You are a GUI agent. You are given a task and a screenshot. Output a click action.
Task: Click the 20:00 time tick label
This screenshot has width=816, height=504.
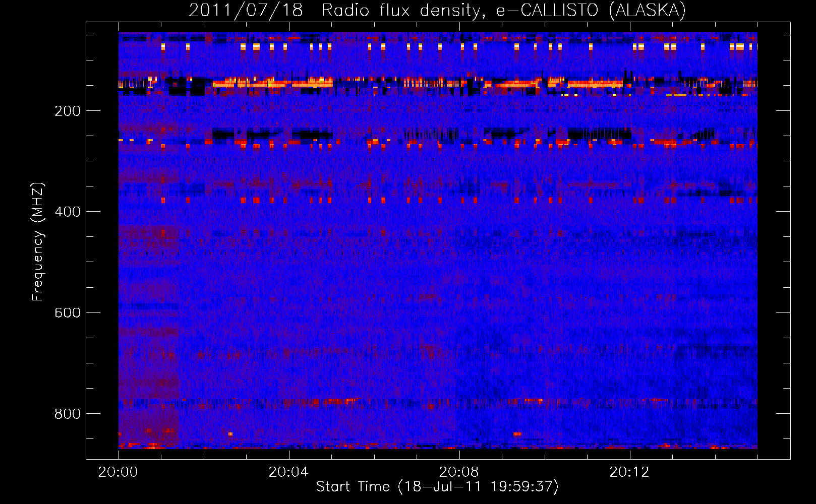click(118, 472)
